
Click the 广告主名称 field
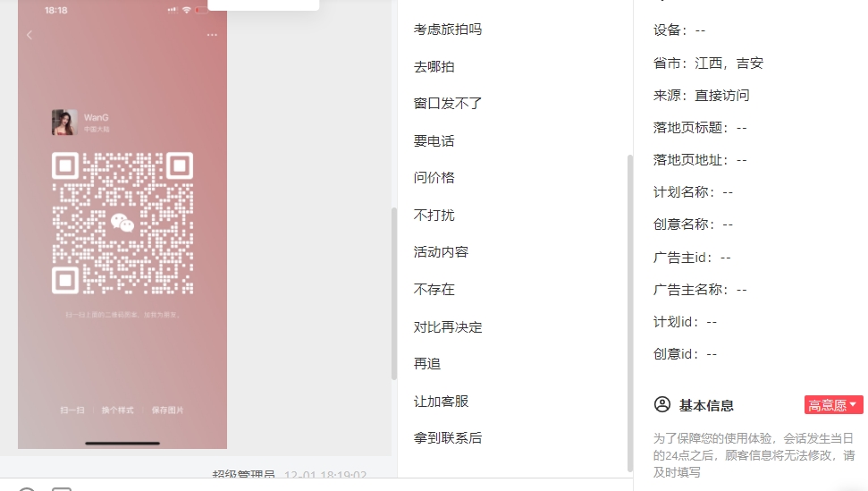(700, 290)
